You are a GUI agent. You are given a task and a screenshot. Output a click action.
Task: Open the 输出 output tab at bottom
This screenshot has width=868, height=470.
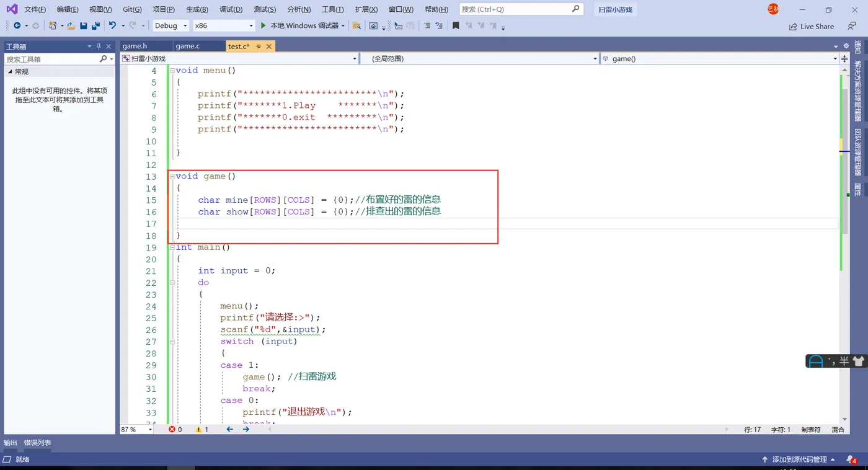tap(11, 443)
